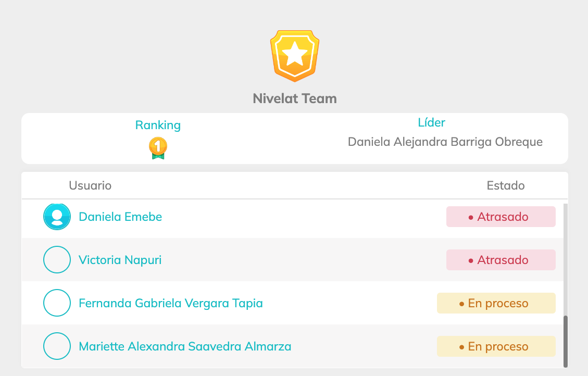The height and width of the screenshot is (376, 588).
Task: Open Victoria Napuri's user profile link
Action: click(120, 260)
